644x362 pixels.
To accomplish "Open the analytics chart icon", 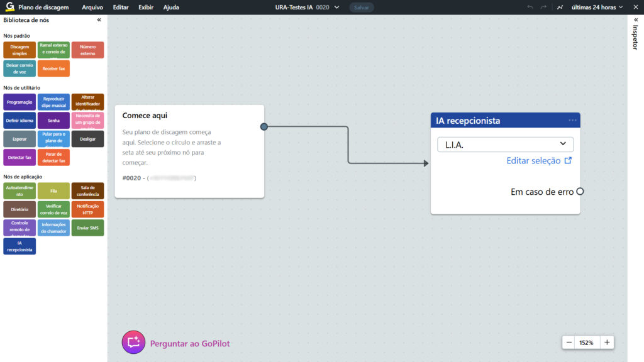I will (x=560, y=8).
